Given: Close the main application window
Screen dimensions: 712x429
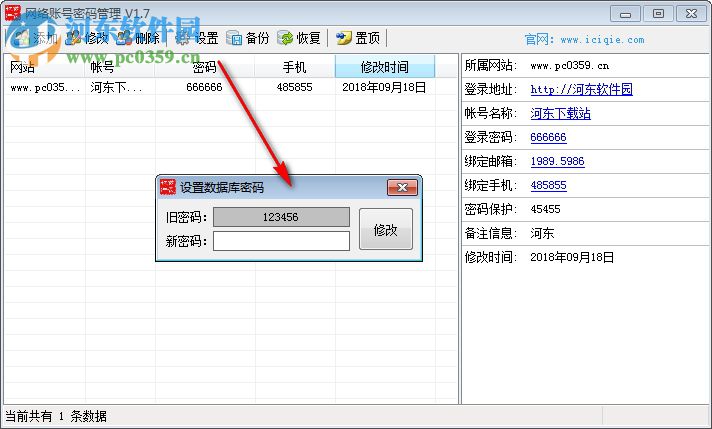Looking at the screenshot, I should [691, 14].
